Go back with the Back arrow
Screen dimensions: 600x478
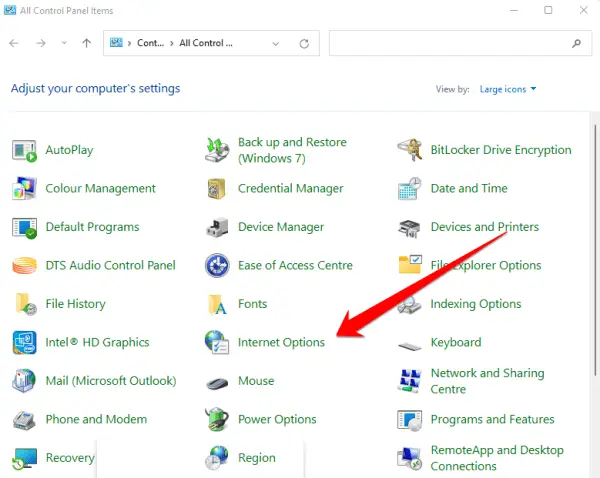click(x=14, y=43)
